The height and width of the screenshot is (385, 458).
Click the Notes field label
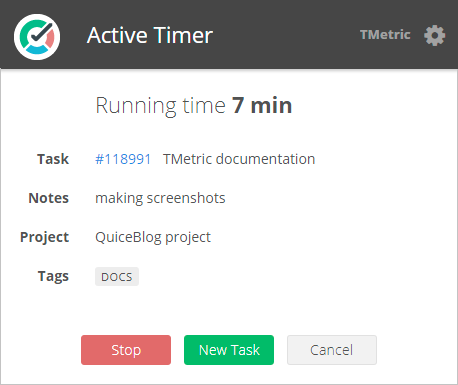(49, 198)
